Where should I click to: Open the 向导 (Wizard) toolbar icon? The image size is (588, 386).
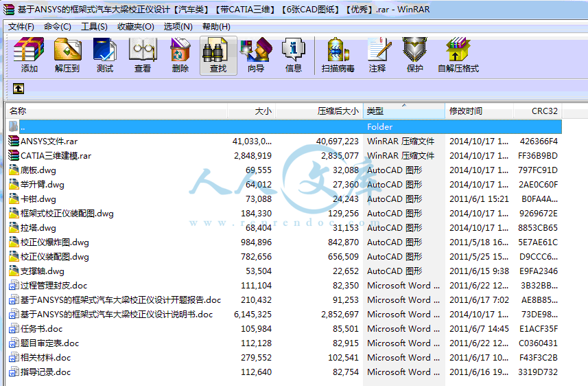pos(256,49)
